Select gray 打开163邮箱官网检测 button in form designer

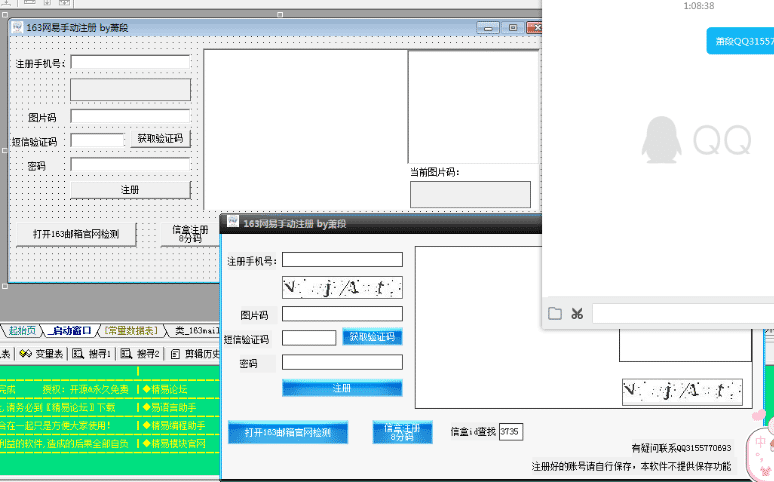76,234
